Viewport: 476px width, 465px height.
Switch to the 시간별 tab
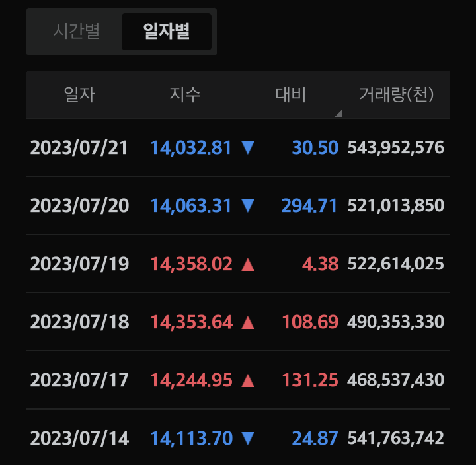click(x=77, y=32)
